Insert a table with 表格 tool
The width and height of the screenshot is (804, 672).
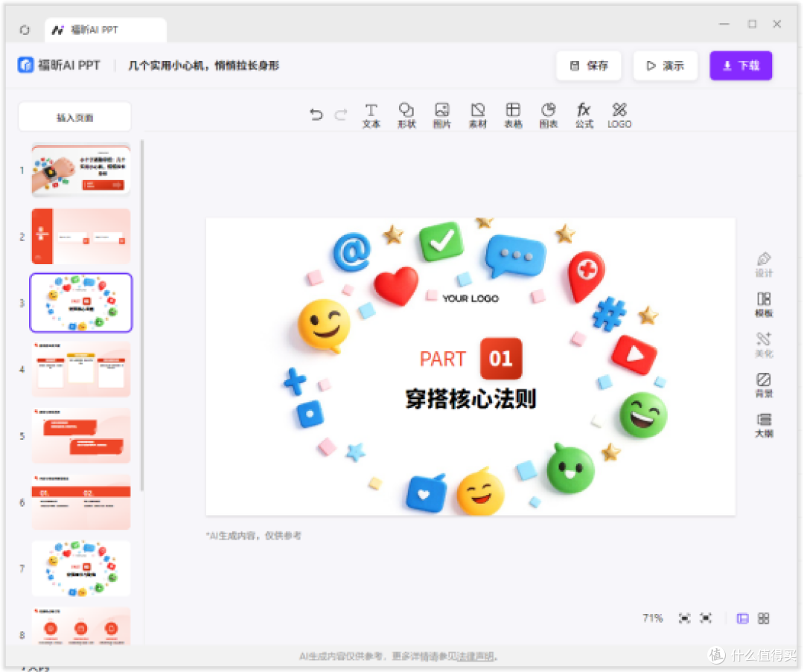pyautogui.click(x=513, y=116)
